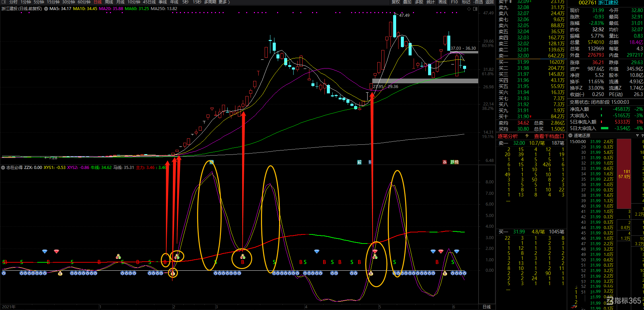
Task: Click the 2021年 time axis label
Action: [x=9, y=307]
